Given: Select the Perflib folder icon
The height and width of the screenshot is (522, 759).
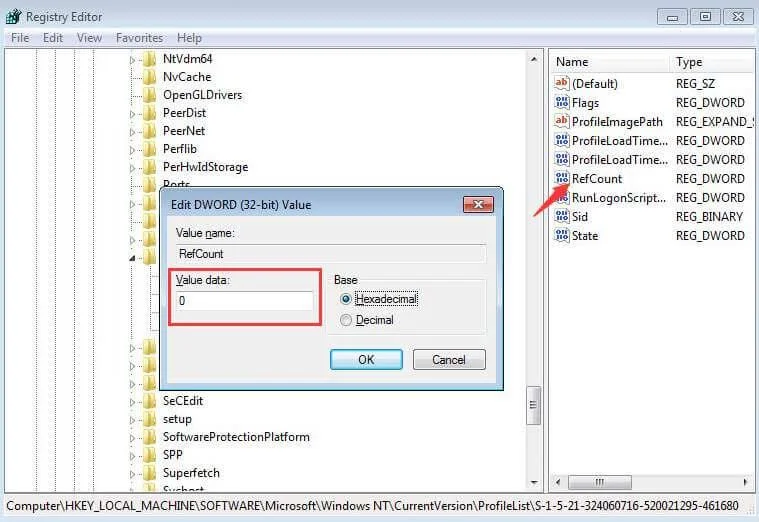Looking at the screenshot, I should [x=150, y=149].
